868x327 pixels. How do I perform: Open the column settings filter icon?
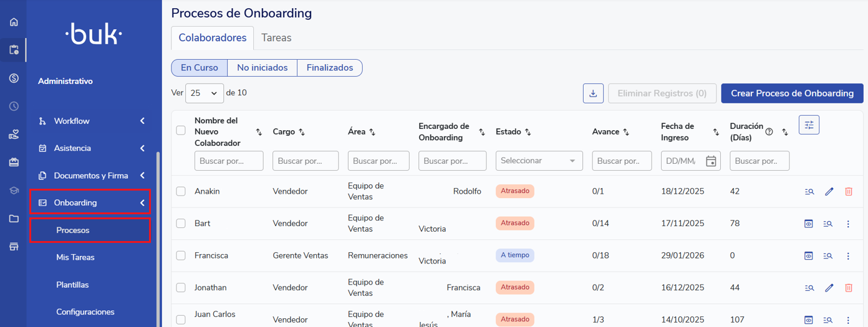coord(809,125)
